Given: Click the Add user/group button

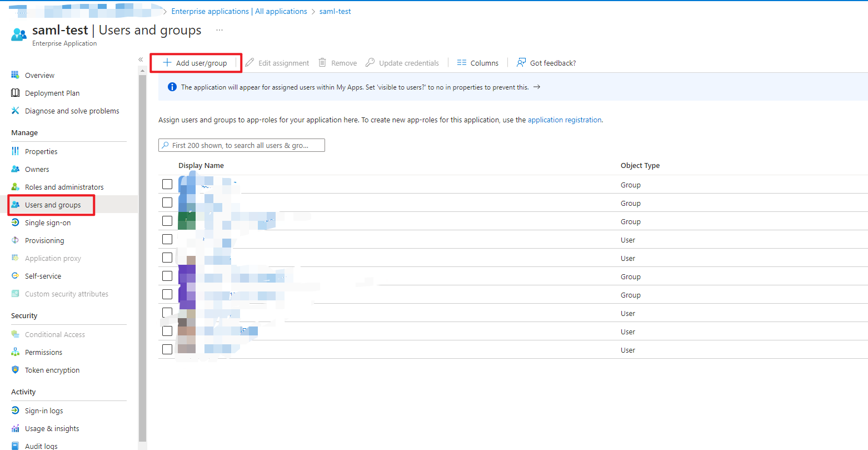Looking at the screenshot, I should [x=195, y=63].
